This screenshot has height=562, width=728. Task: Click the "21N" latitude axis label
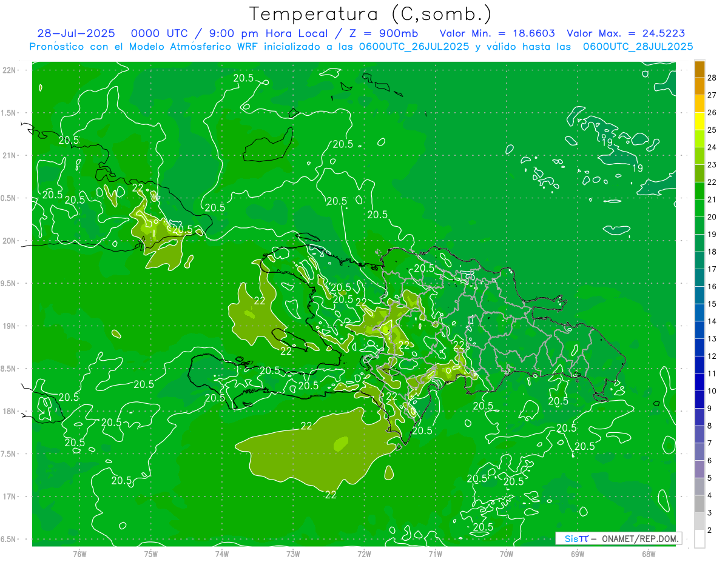point(10,155)
